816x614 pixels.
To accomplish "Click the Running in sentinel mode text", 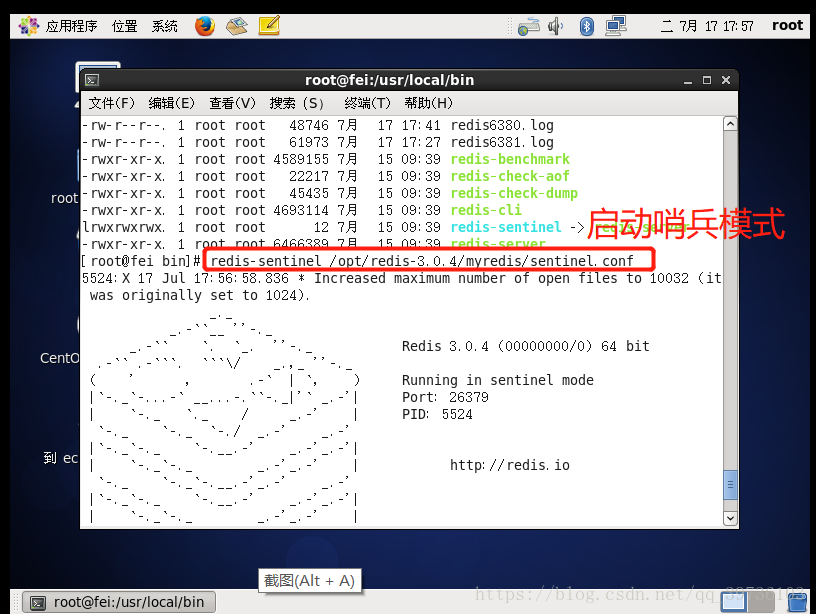I will (x=498, y=380).
